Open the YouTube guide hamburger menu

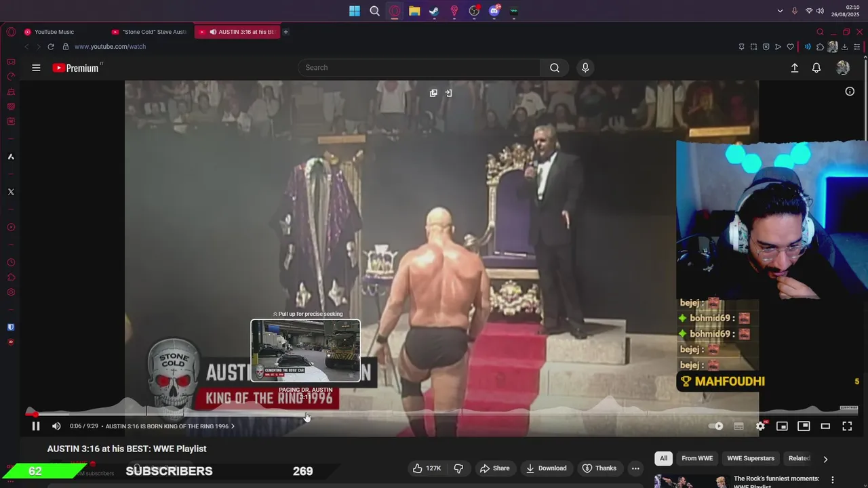click(36, 68)
